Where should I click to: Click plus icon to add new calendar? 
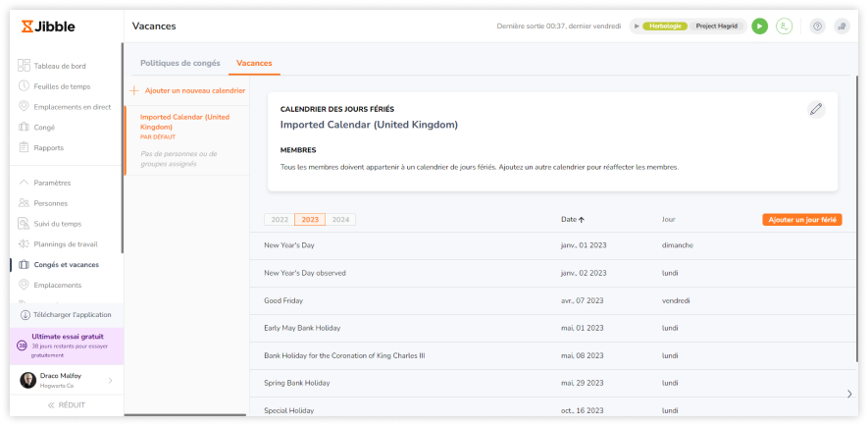click(x=134, y=90)
